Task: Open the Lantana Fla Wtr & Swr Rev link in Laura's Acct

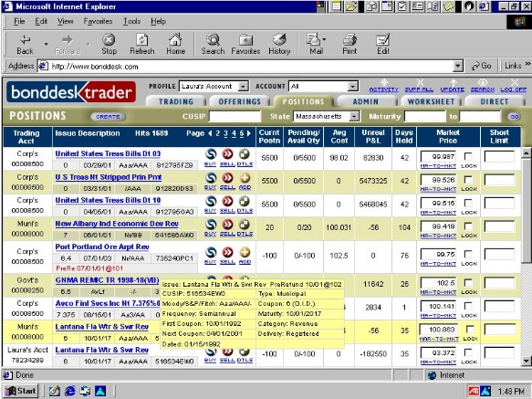Action: point(102,350)
